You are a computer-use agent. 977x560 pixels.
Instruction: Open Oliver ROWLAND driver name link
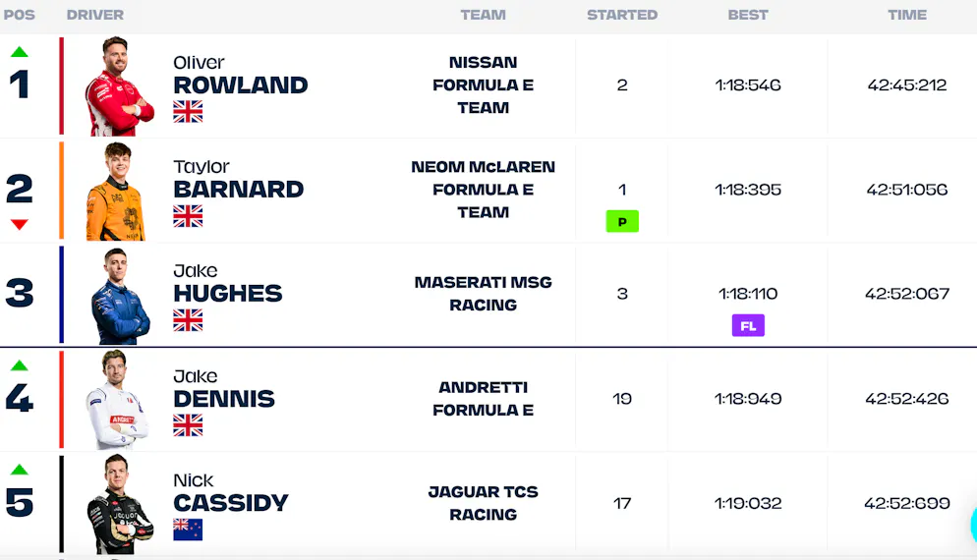coord(241,84)
